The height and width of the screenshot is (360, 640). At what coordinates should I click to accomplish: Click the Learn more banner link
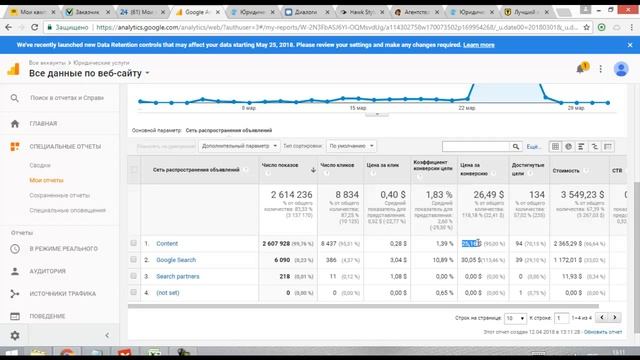coord(479,45)
